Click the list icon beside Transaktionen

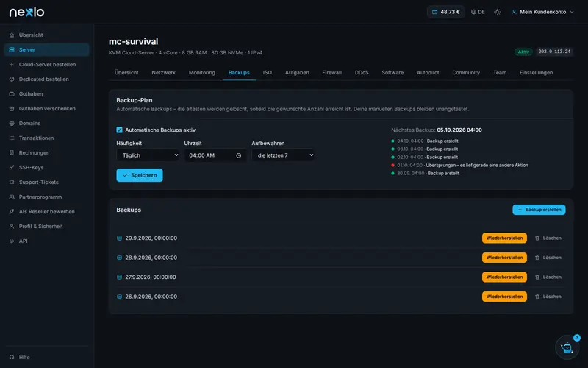click(12, 138)
